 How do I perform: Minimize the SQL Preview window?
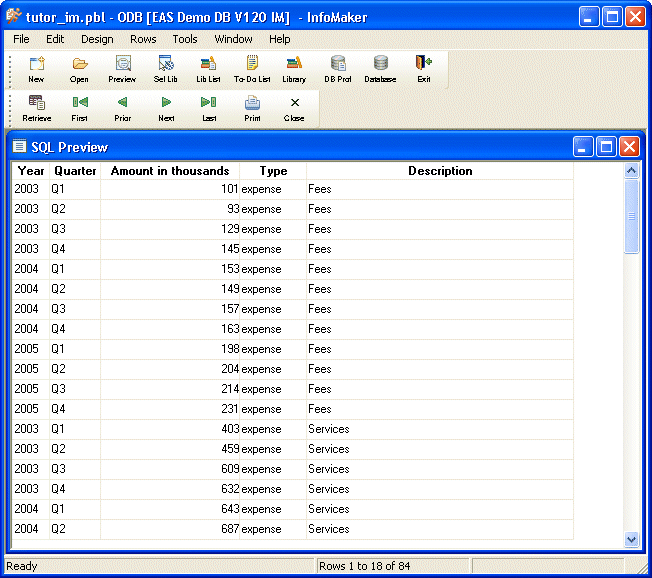coord(583,147)
